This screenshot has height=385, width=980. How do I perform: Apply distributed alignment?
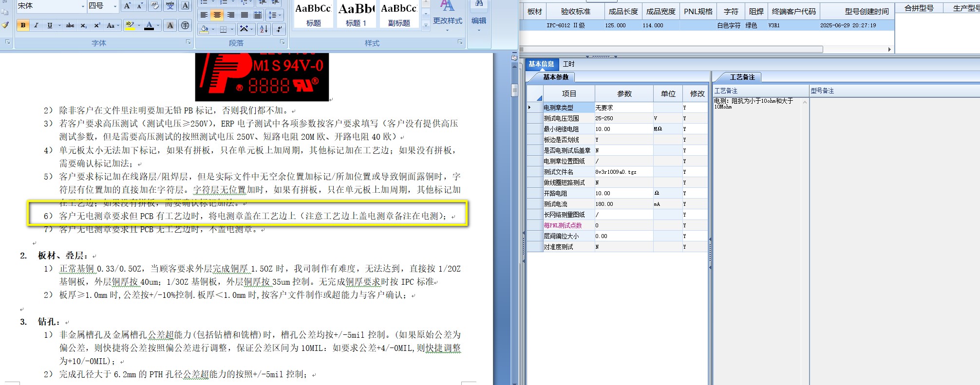[x=258, y=15]
